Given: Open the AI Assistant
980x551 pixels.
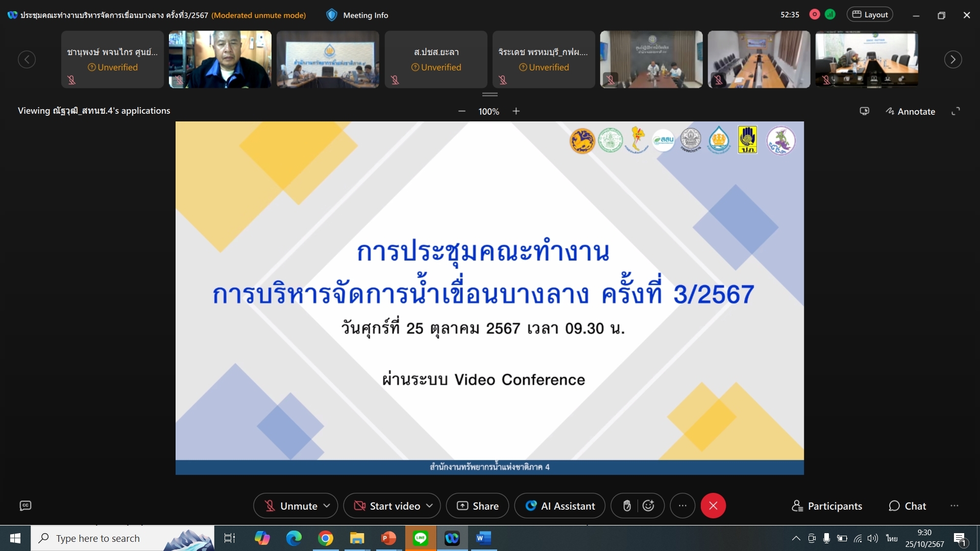Looking at the screenshot, I should click(560, 506).
